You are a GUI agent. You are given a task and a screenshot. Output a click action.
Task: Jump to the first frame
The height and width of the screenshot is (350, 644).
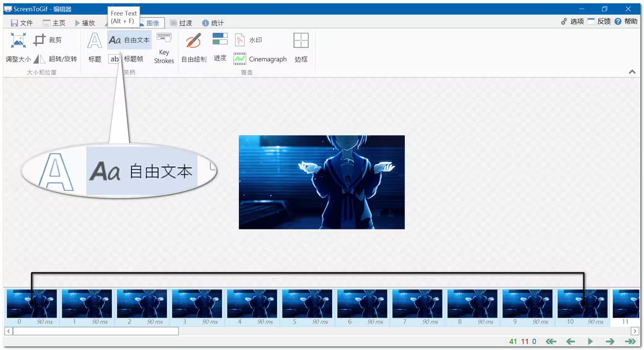[x=551, y=341]
